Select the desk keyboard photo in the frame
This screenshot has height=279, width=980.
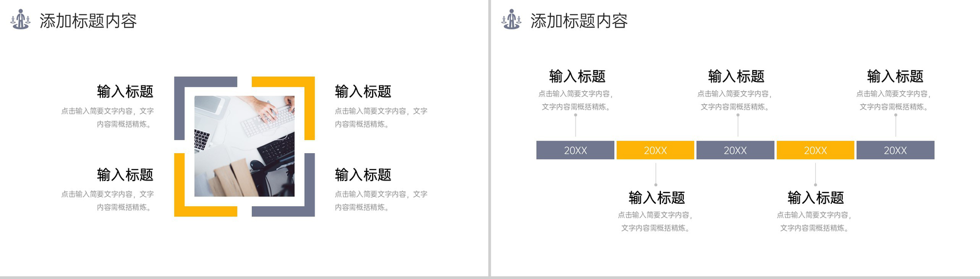(x=244, y=146)
